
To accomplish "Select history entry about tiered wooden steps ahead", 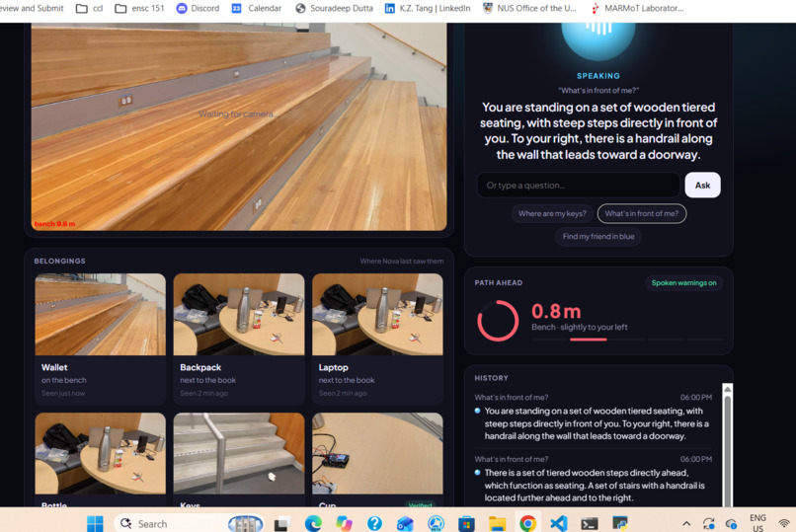I will (593, 479).
